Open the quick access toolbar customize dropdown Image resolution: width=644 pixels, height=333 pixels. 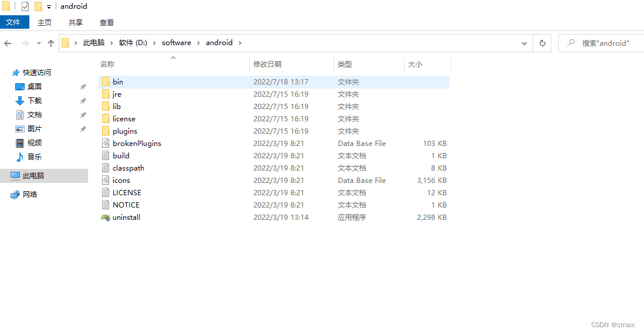(49, 7)
